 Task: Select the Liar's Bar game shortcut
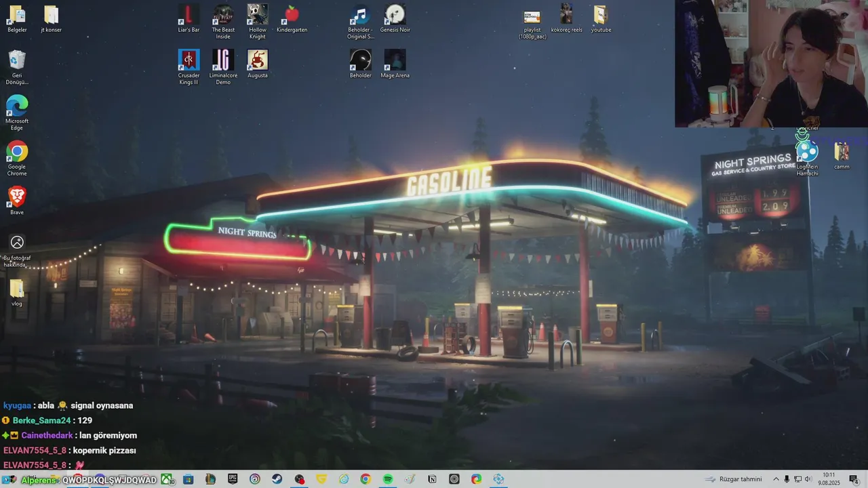pos(189,19)
